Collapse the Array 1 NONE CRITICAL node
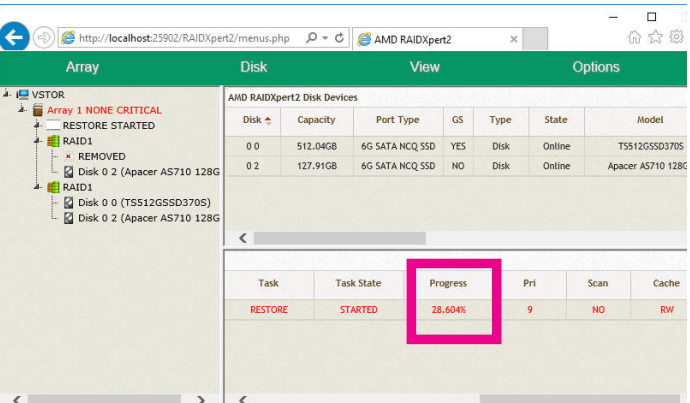 tap(22, 110)
